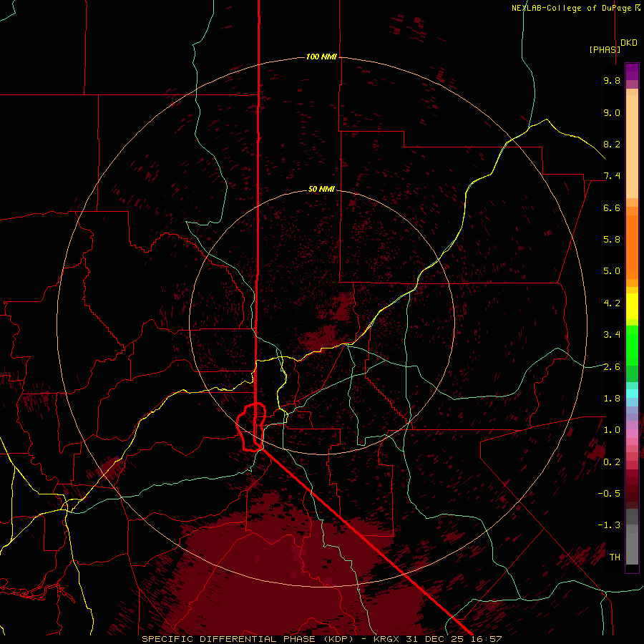Select the 9.0 value on the color scale

pyautogui.click(x=612, y=112)
